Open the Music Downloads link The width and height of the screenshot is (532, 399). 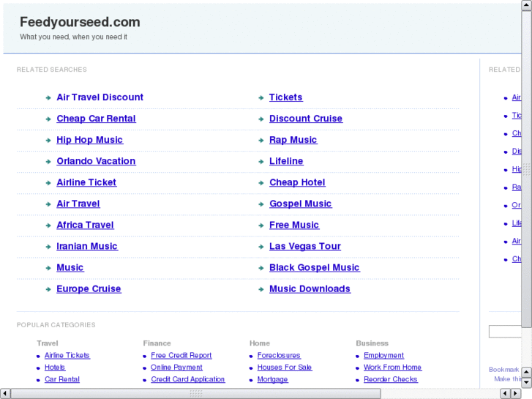point(310,289)
